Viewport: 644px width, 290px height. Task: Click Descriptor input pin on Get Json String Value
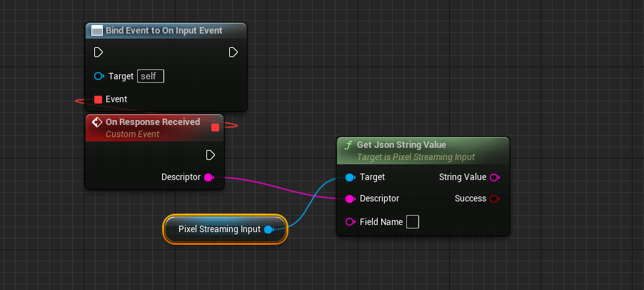[x=350, y=199]
